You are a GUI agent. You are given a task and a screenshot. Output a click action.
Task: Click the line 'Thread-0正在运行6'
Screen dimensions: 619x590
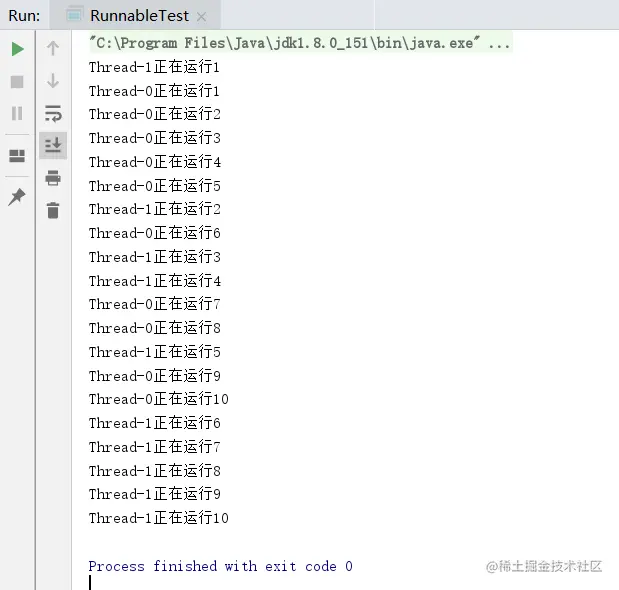click(x=154, y=233)
